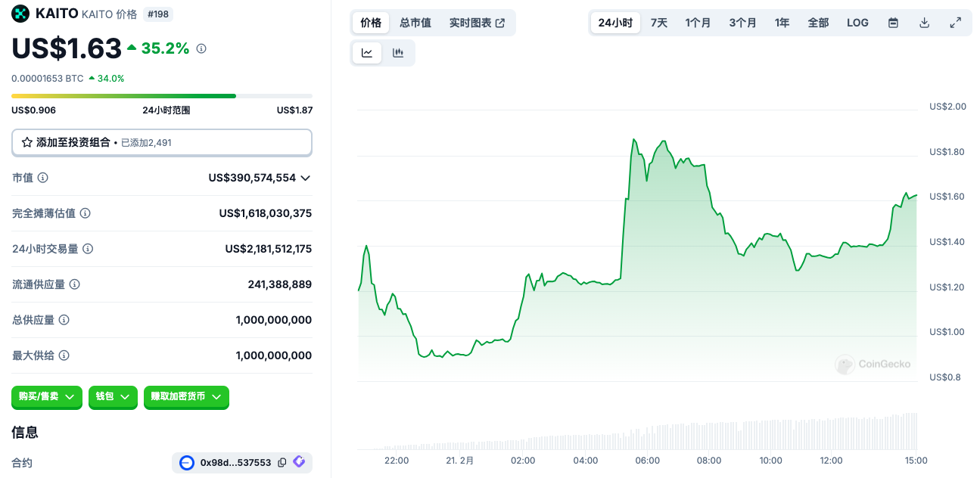The width and height of the screenshot is (980, 478).
Task: Click the 24-hour price range bar
Action: point(161,96)
